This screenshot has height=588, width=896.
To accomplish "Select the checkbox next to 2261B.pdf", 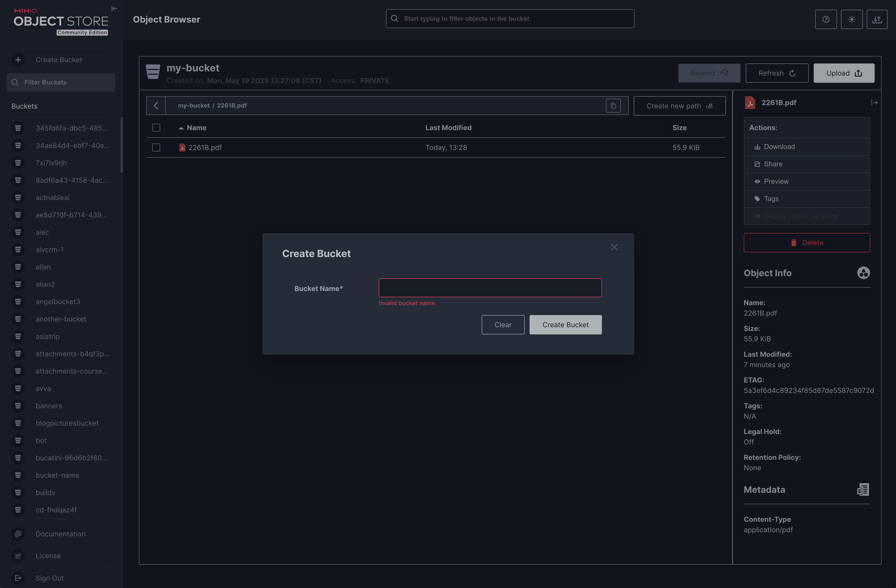I will [x=156, y=147].
